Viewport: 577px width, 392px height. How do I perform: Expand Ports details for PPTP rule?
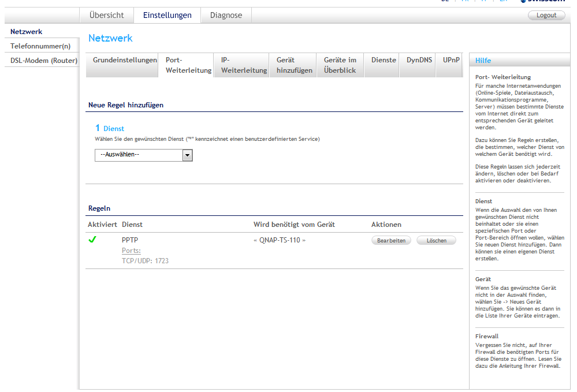[x=132, y=250]
